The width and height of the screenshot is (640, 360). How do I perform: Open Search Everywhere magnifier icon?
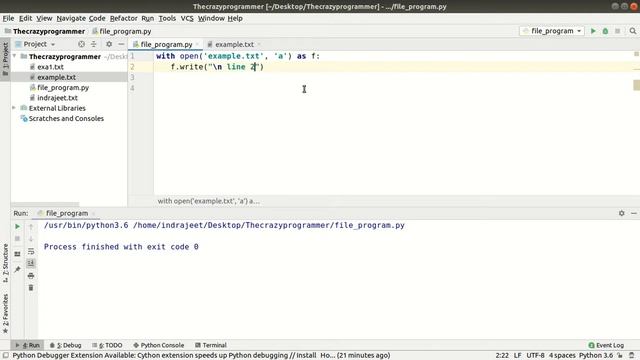pyautogui.click(x=633, y=31)
